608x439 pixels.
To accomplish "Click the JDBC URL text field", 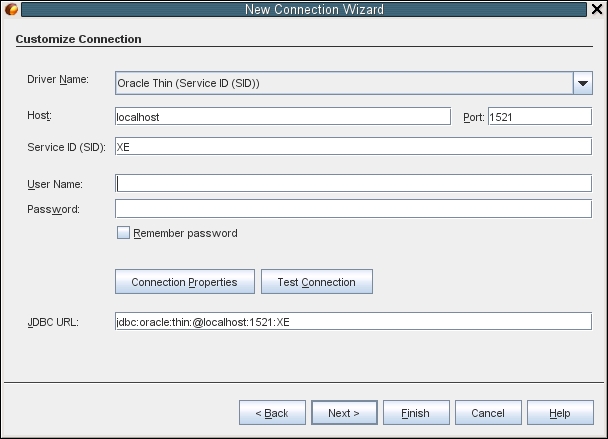I will (x=353, y=321).
